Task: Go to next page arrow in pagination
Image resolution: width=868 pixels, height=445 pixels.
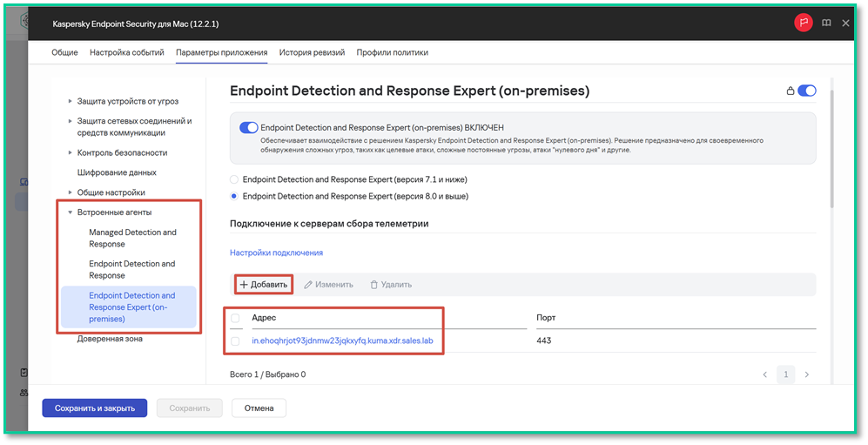Action: tap(806, 374)
